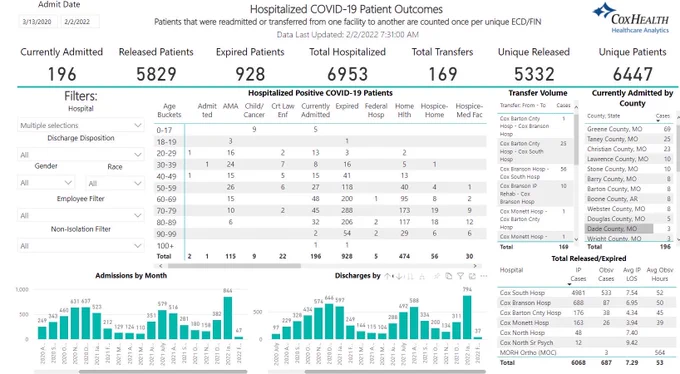Click the Transfer Volume vertical scrollbar
The width and height of the screenshot is (680, 374).
[576, 140]
